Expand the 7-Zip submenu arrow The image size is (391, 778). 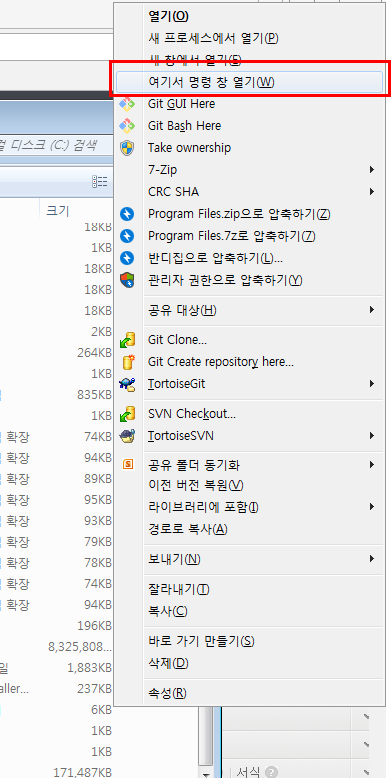372,170
